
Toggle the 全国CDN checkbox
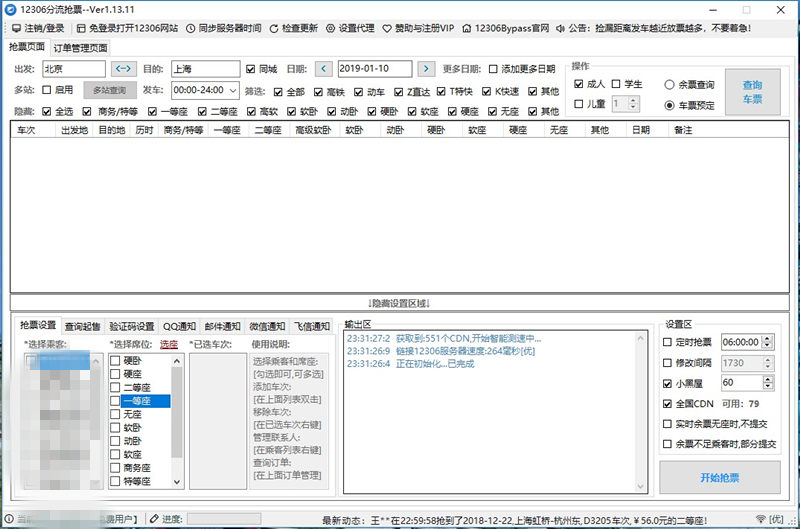click(x=667, y=404)
